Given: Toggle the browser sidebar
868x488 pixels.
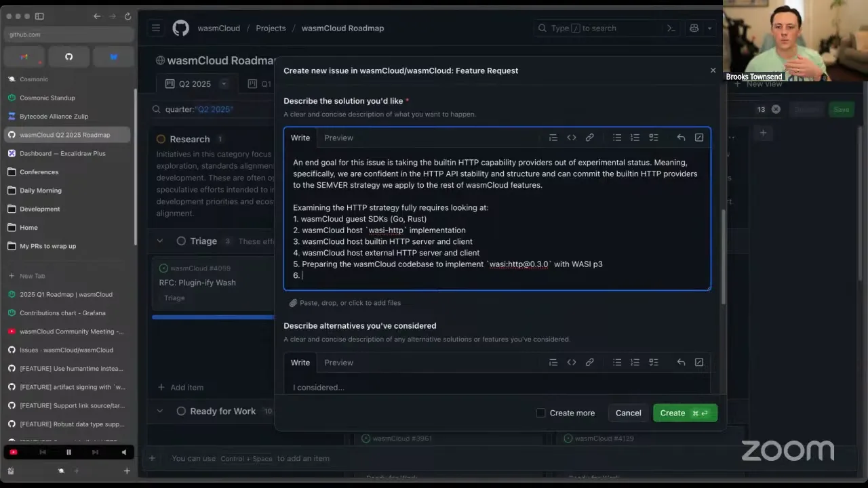Looking at the screenshot, I should pos(39,16).
